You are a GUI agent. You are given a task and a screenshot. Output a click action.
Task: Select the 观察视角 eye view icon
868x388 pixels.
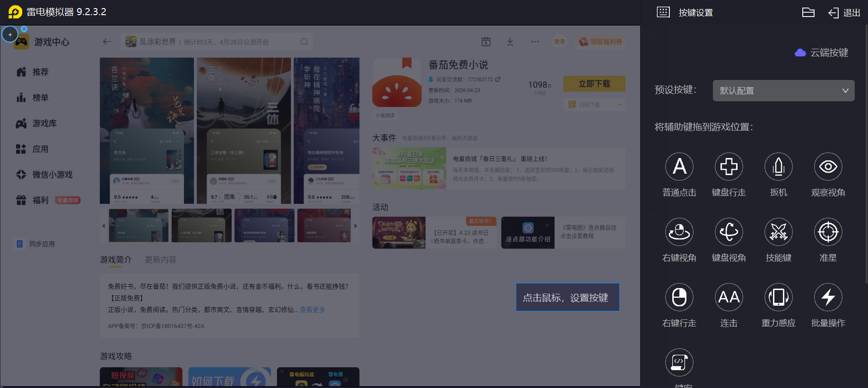pos(828,167)
